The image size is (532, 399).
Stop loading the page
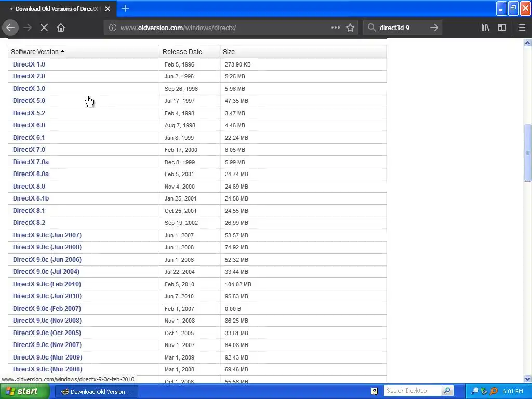coord(44,28)
